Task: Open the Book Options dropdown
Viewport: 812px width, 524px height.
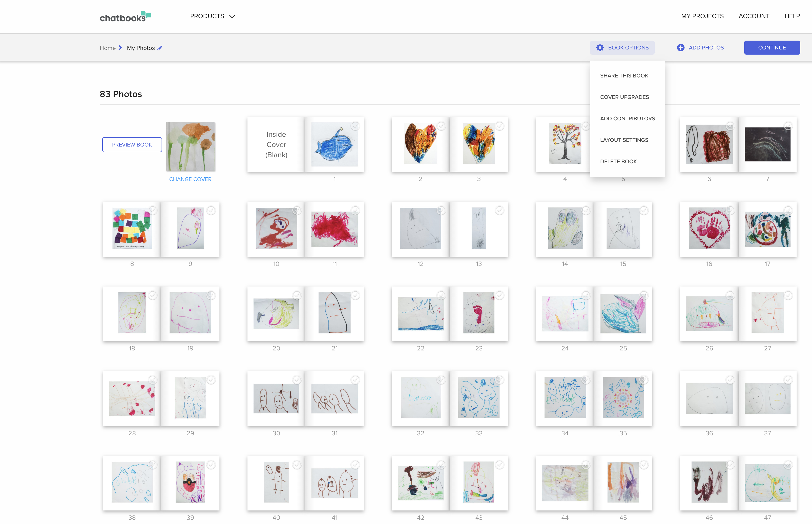Action: click(622, 48)
